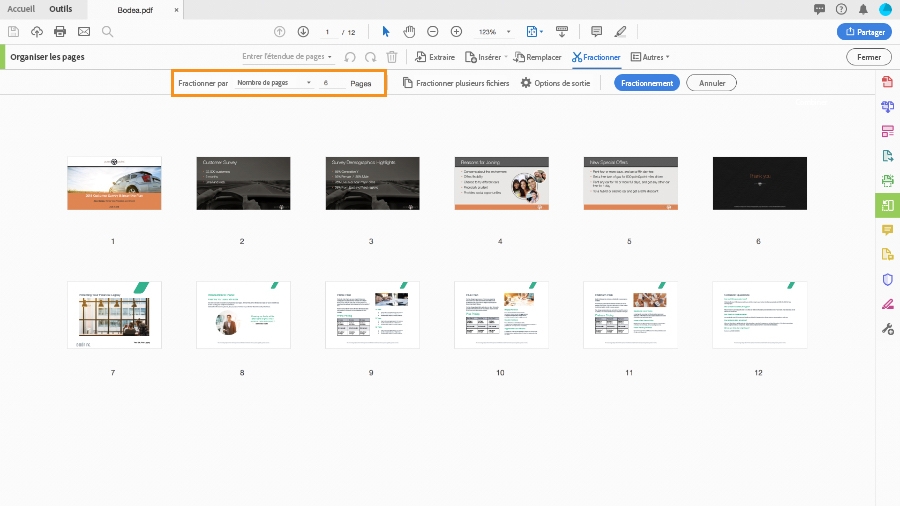Open Protect shield tool in sidebar
The height and width of the screenshot is (506, 900).
[x=887, y=279]
